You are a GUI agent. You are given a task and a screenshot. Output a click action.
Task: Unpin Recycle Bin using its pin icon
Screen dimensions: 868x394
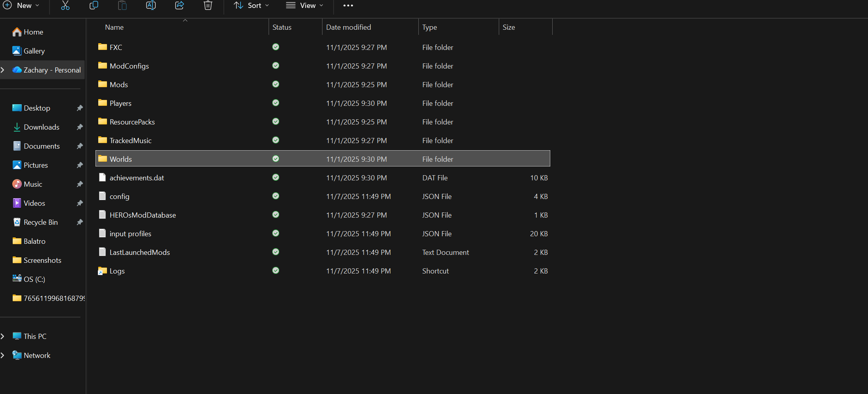(80, 222)
